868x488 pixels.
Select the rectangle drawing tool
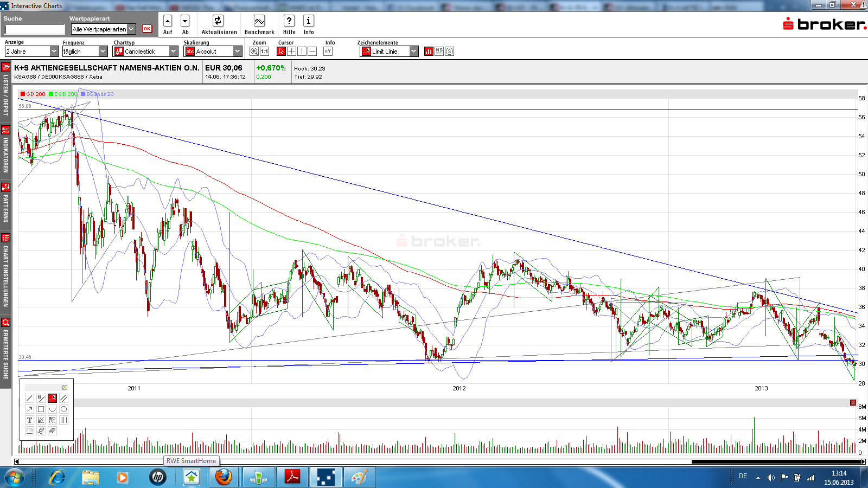[x=41, y=409]
